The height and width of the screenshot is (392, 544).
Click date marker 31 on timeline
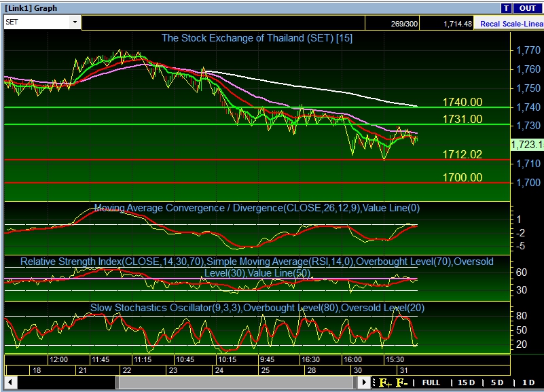pyautogui.click(x=404, y=370)
